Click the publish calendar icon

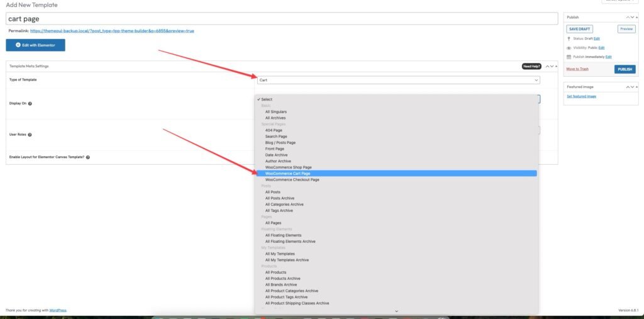(x=569, y=57)
